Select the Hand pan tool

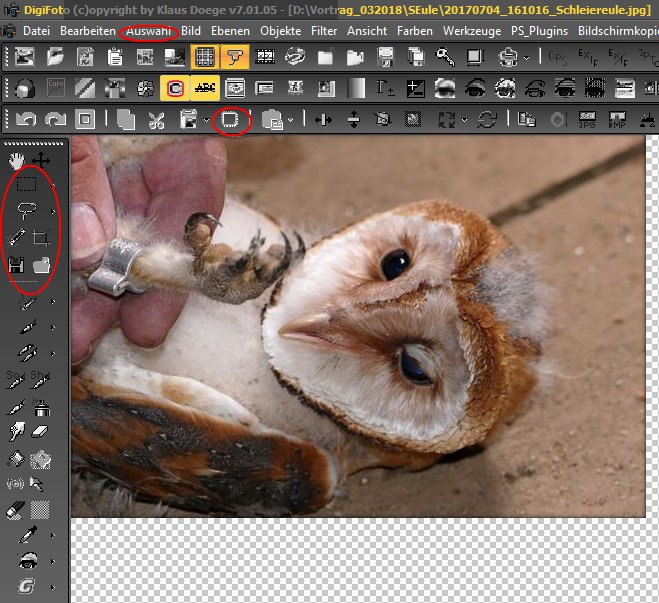pos(16,160)
